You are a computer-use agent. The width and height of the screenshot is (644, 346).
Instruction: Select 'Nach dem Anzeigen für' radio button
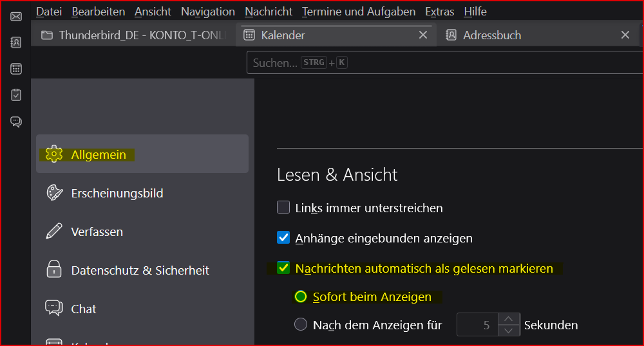pyautogui.click(x=301, y=324)
